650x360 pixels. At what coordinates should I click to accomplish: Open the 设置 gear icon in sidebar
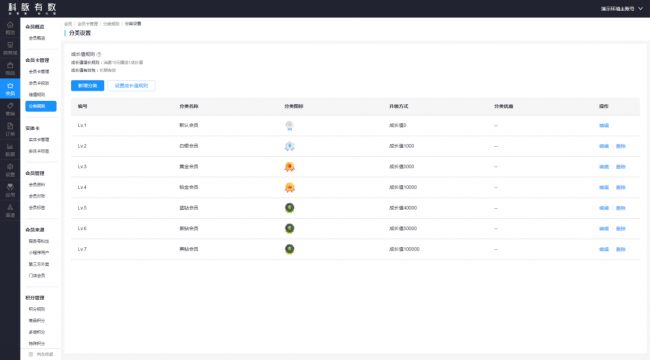(10, 170)
